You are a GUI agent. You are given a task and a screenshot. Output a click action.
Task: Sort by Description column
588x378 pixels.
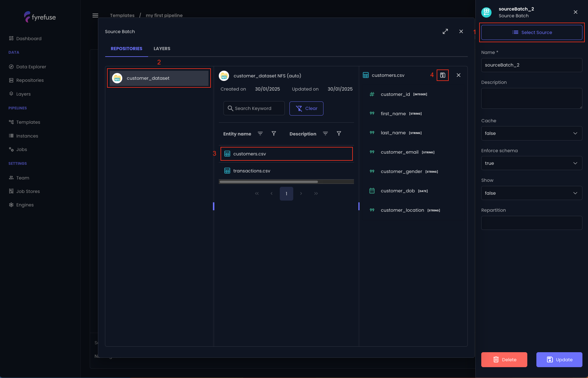(325, 133)
